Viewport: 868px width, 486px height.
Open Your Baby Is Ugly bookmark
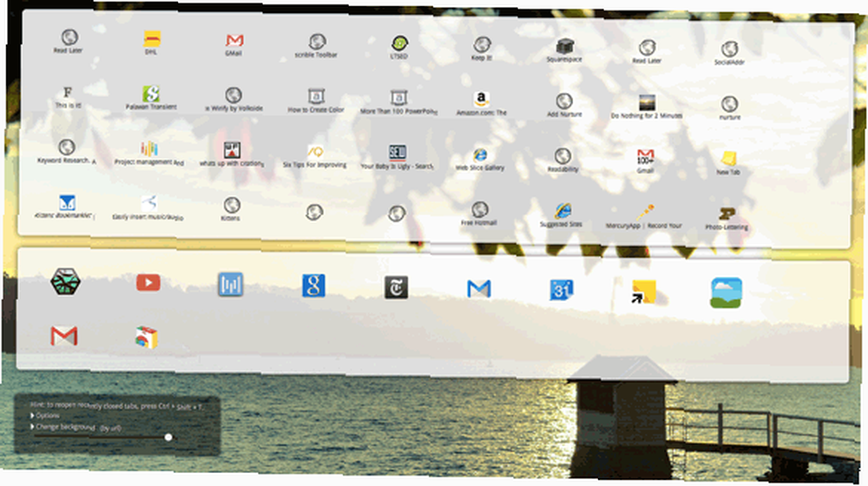[x=398, y=157]
